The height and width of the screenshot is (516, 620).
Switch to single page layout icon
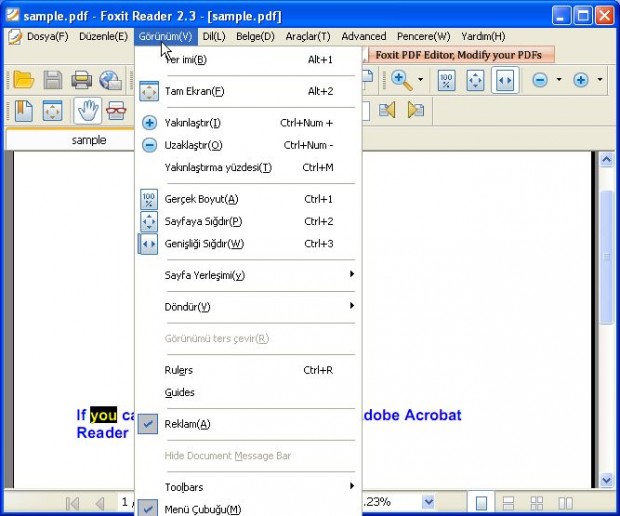tap(481, 503)
